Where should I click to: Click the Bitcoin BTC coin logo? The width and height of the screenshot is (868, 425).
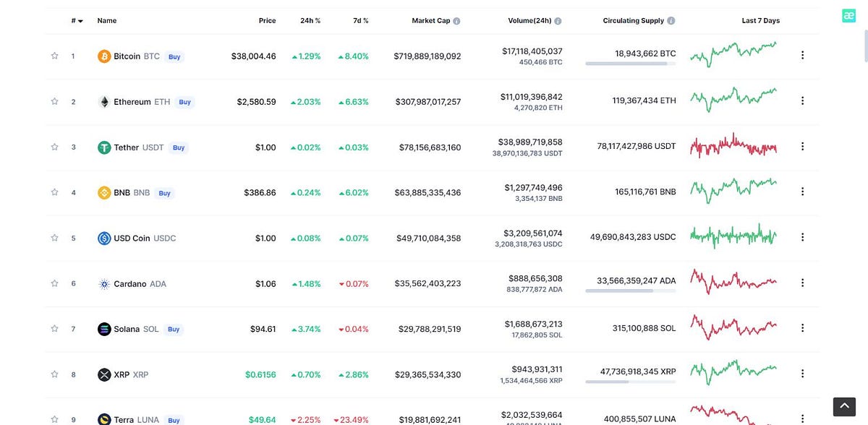(103, 56)
